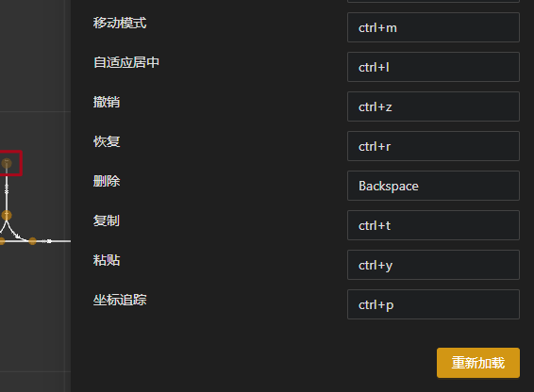
Task: Select the 坐标追踪 shortcut field with ctrl+p
Action: click(x=433, y=304)
